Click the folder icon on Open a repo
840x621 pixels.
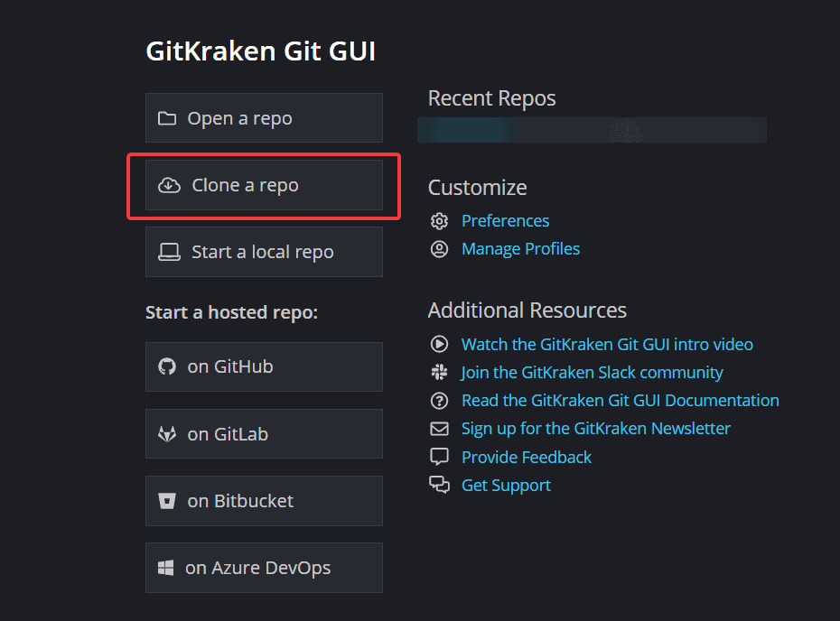[167, 118]
